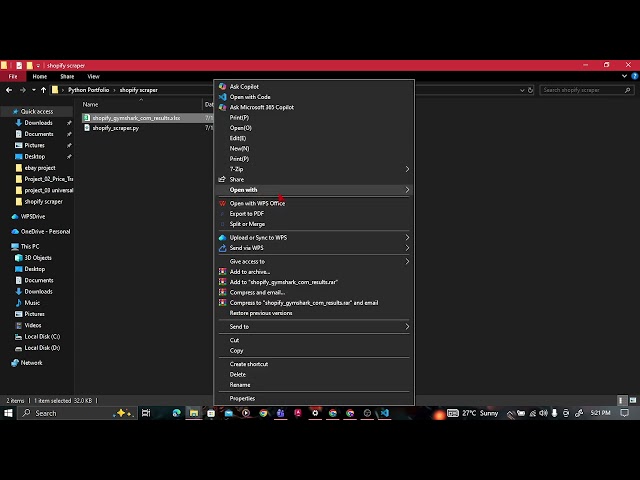Open the Music folder
The width and height of the screenshot is (640, 480).
[x=32, y=303]
